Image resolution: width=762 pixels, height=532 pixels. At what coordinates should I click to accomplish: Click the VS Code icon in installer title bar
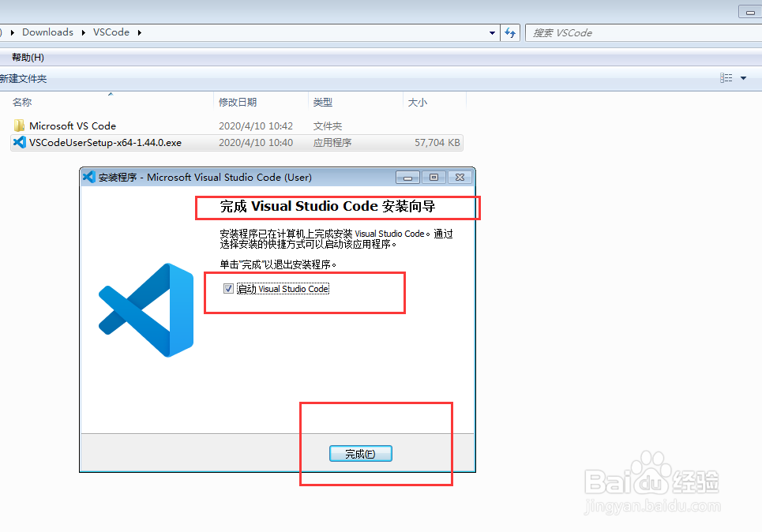(x=88, y=177)
